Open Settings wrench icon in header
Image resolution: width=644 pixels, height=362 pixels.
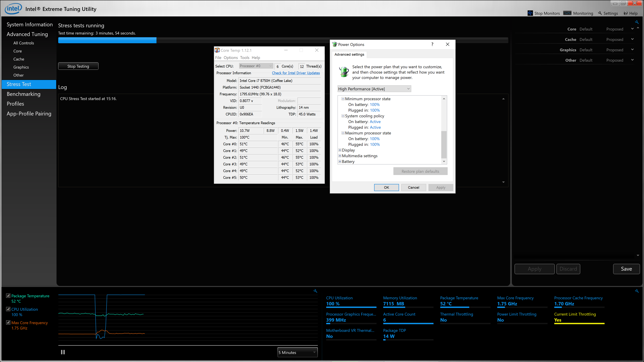[600, 13]
